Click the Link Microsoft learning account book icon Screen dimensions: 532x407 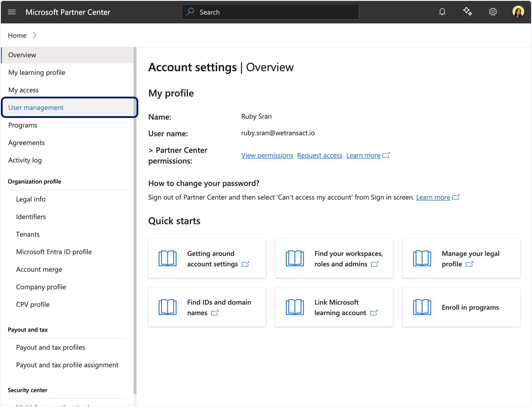[295, 307]
